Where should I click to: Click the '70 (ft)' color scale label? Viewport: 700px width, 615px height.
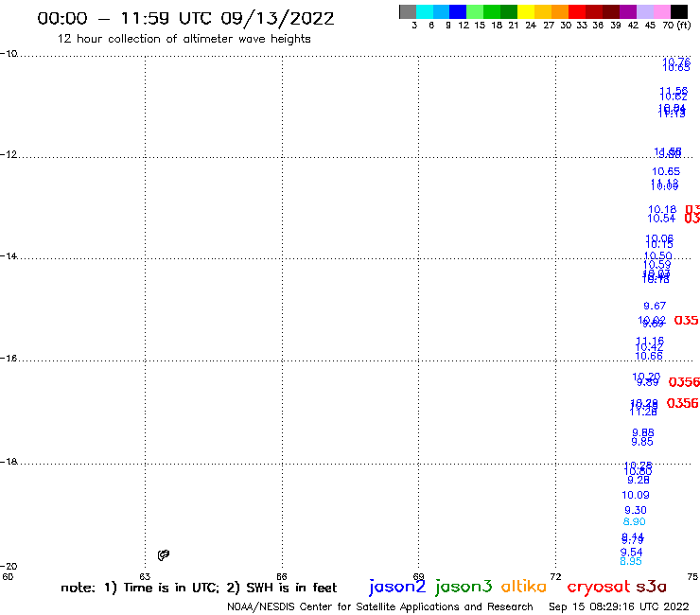pos(676,26)
